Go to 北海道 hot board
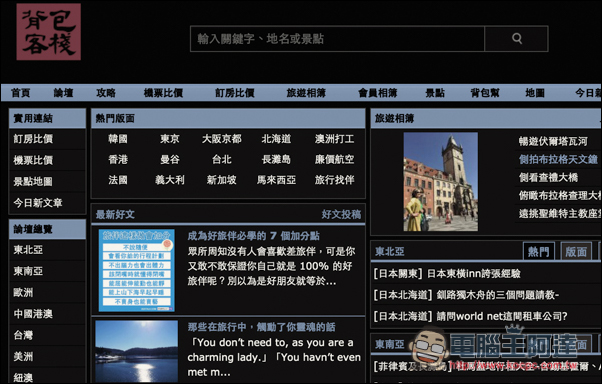 (x=276, y=139)
